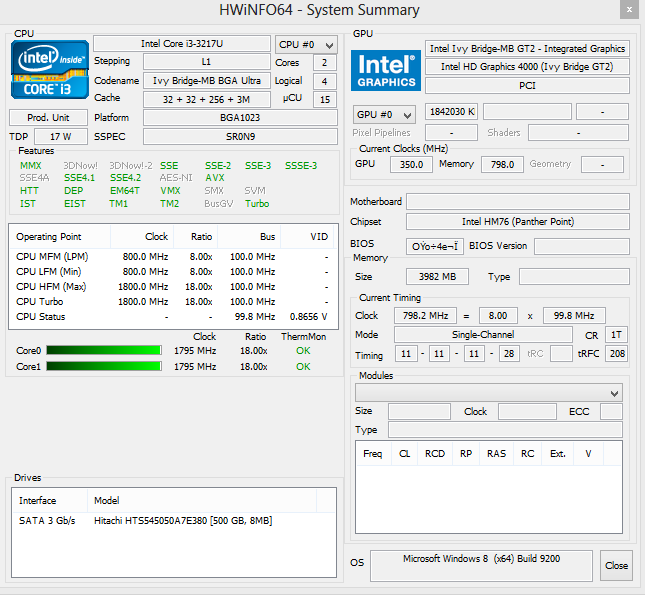Open the GPU #0 selector dropdown
Viewport: 645px width, 595px height.
385,114
